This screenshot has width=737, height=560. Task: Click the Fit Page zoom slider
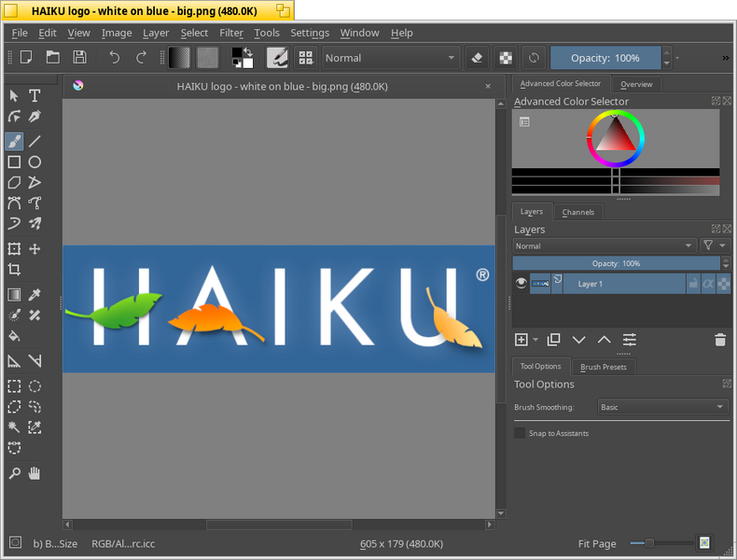point(661,543)
